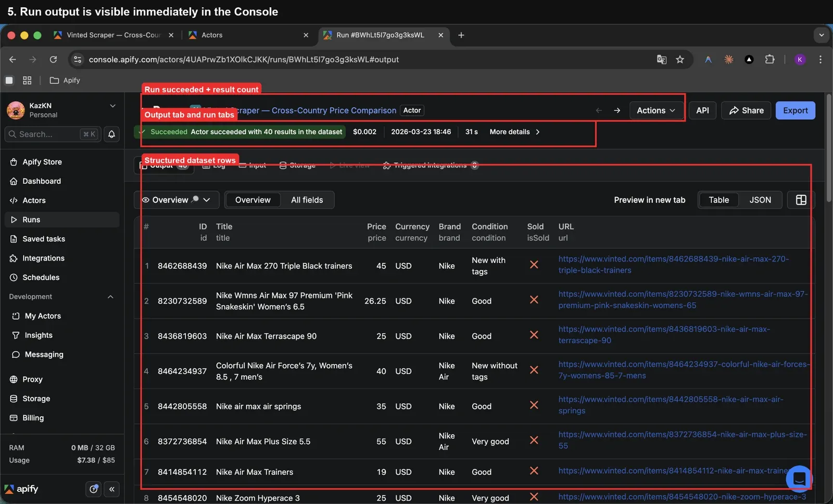The width and height of the screenshot is (833, 504).
Task: Select the Overview segment beside All fields
Action: point(253,200)
